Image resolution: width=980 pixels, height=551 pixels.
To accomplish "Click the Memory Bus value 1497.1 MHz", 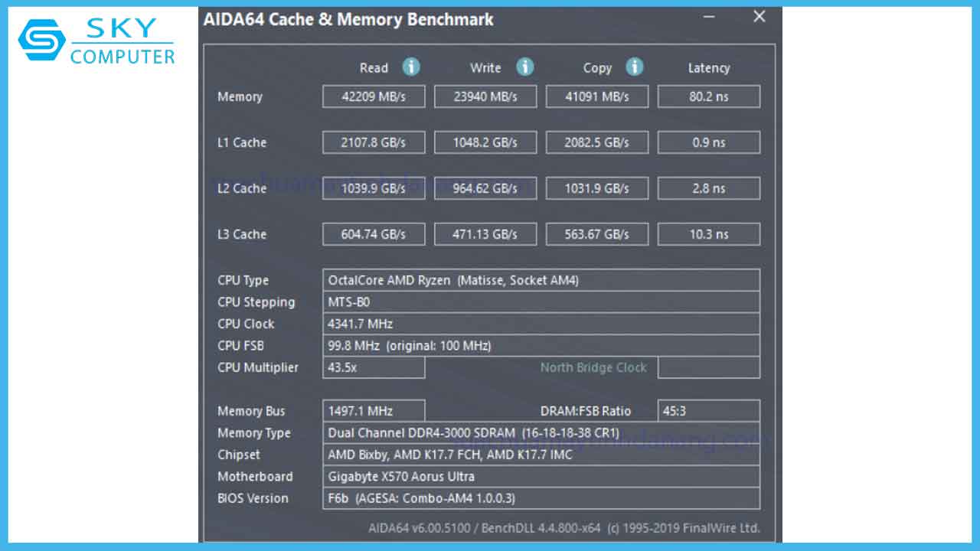I will tap(374, 411).
